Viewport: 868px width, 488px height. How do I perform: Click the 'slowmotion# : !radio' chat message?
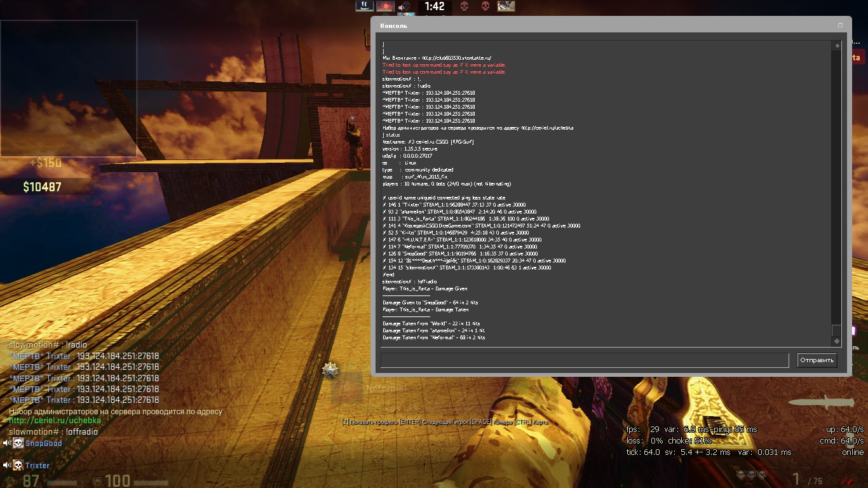(48, 345)
